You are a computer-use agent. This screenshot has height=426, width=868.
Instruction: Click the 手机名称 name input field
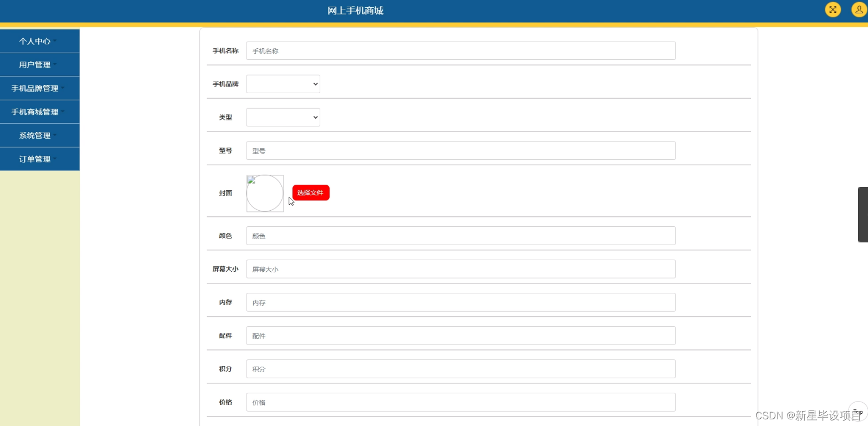coord(461,50)
